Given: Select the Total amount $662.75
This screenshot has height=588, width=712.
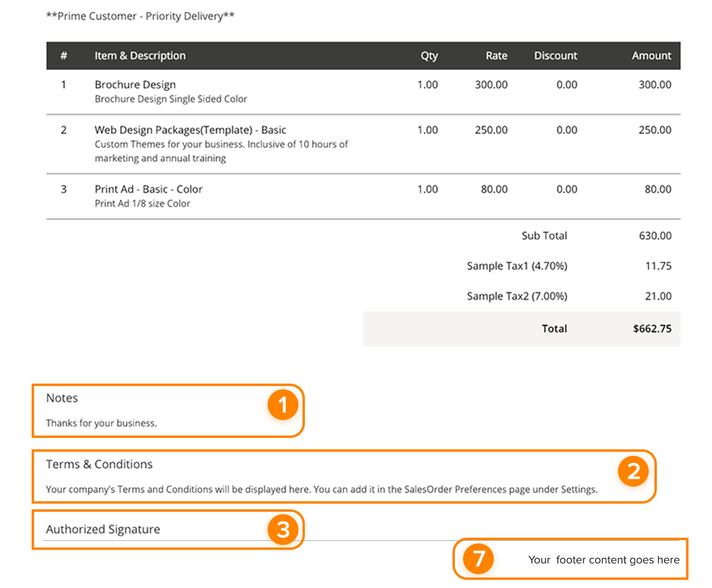Looking at the screenshot, I should 652,329.
